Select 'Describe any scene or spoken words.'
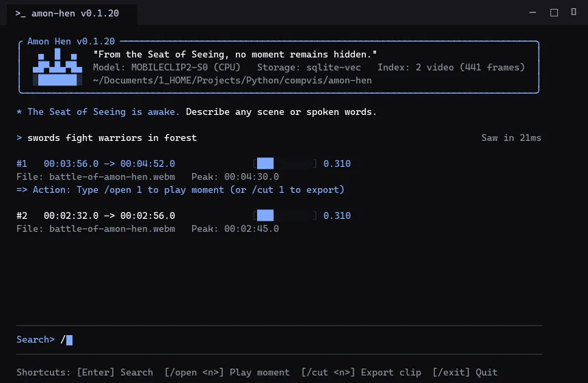588x383 pixels. (x=281, y=111)
